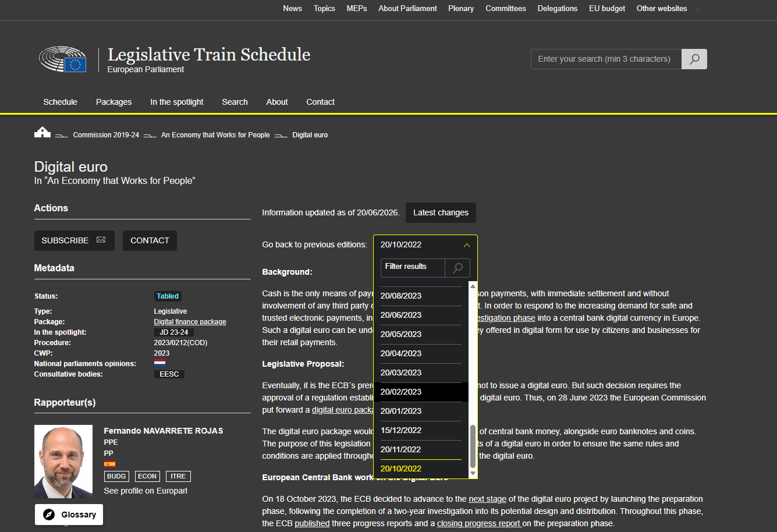Viewport: 777px width, 532px height.
Task: Open the closing progress report link
Action: (480, 523)
